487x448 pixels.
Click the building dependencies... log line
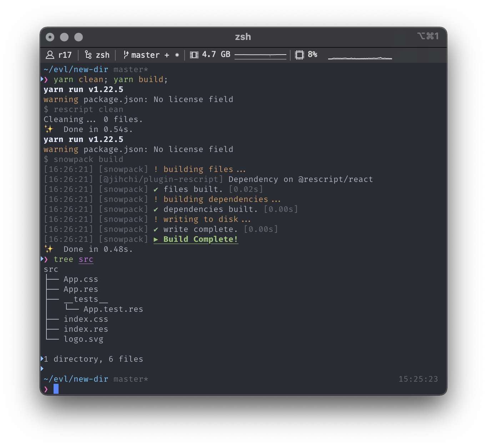pyautogui.click(x=162, y=199)
